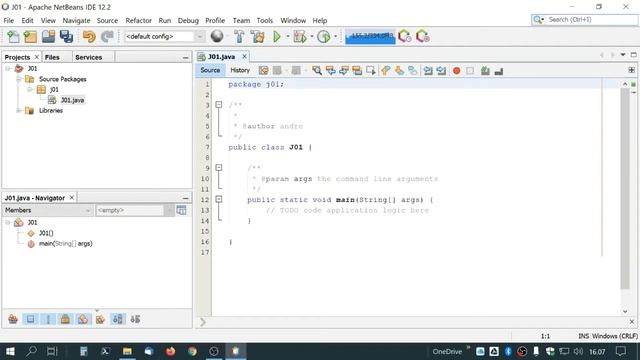Click the memory usage bar in the toolbar
The image size is (640, 360).
pos(370,37)
